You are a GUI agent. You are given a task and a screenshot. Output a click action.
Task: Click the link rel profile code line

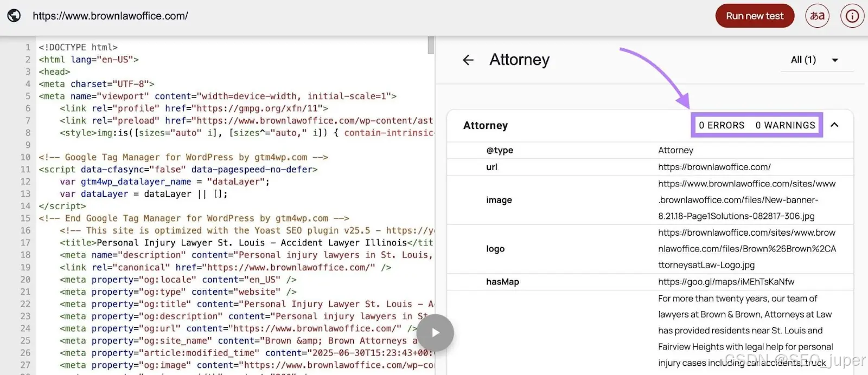click(194, 108)
